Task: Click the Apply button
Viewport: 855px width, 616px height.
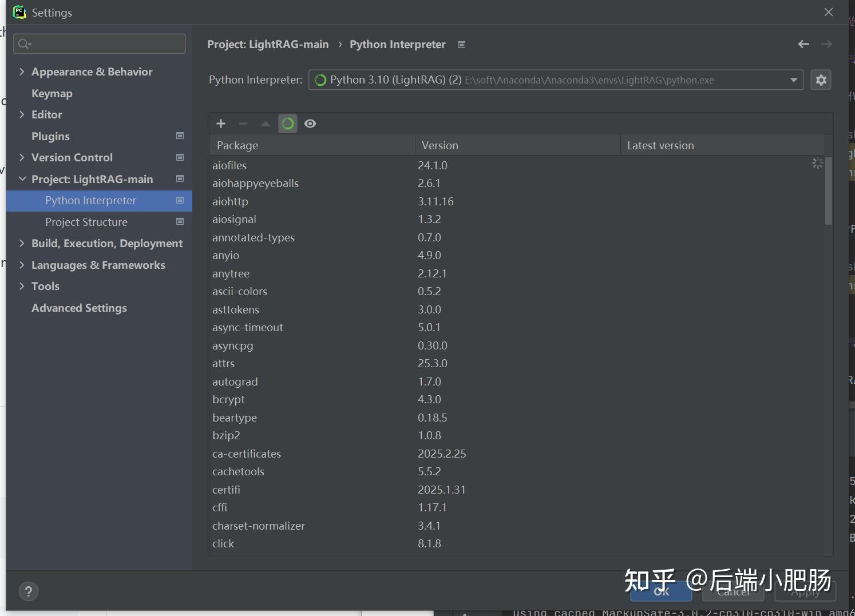Action: pyautogui.click(x=805, y=591)
